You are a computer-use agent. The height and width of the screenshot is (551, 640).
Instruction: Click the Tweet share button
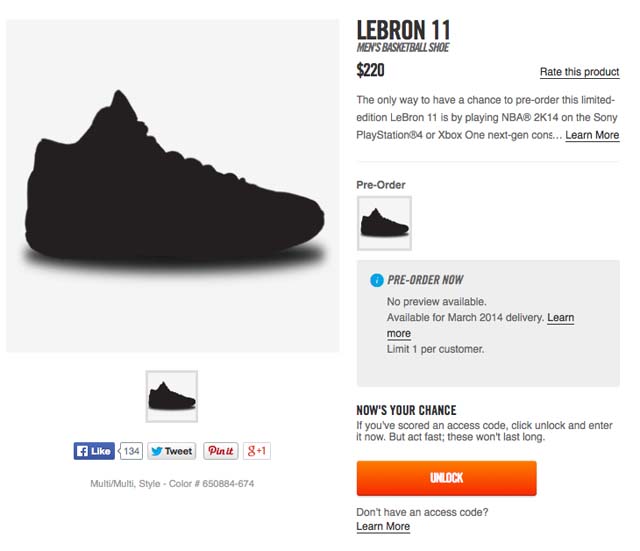[171, 451]
